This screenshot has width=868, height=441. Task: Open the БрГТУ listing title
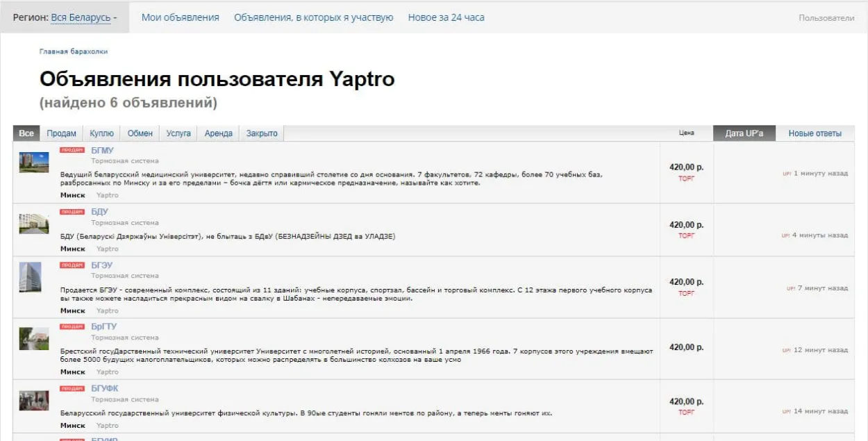tap(104, 326)
